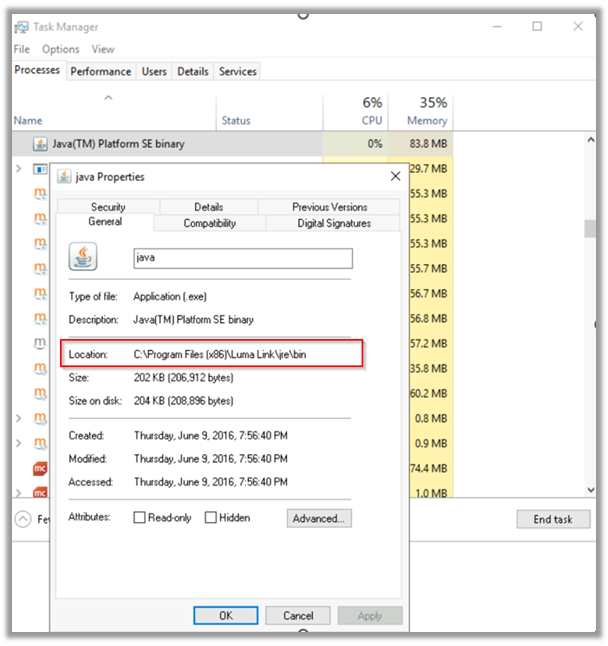Expand the process row showing 0.9 MB

coord(19,443)
